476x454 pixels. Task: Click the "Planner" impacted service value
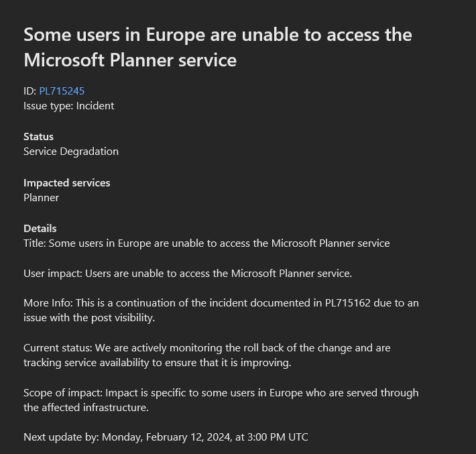pyautogui.click(x=41, y=197)
